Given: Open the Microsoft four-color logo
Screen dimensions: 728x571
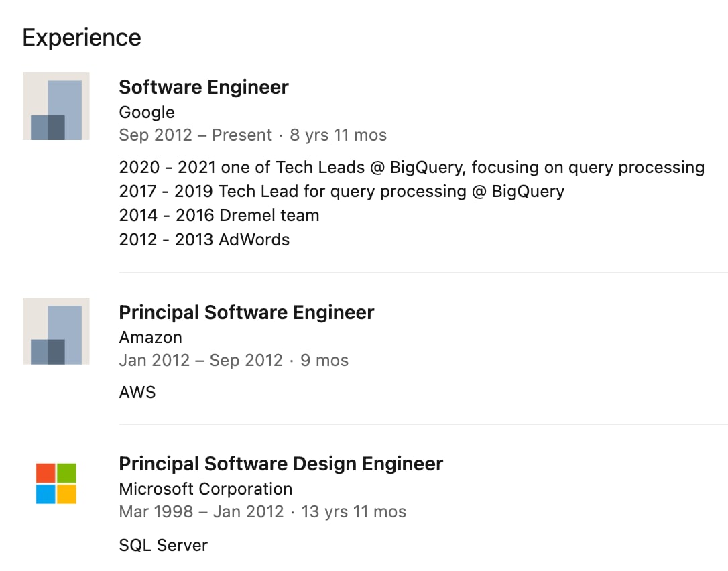Looking at the screenshot, I should 56,483.
